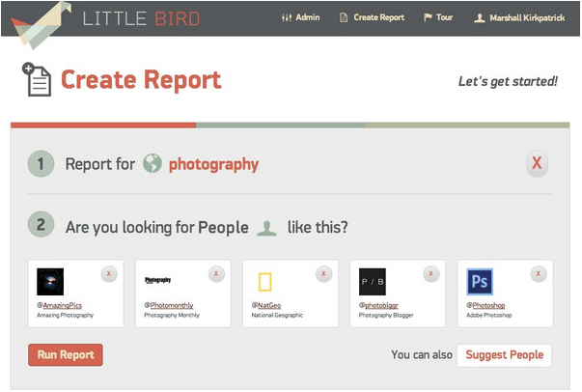Viewport: 582px width, 392px height.
Task: Open the Admin menu item
Action: tap(300, 17)
